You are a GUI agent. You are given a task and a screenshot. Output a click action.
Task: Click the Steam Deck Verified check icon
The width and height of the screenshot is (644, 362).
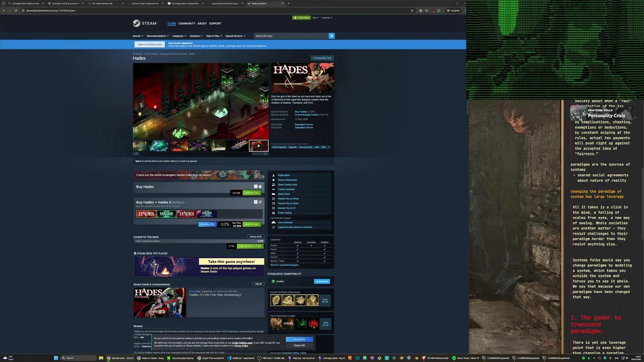(273, 282)
